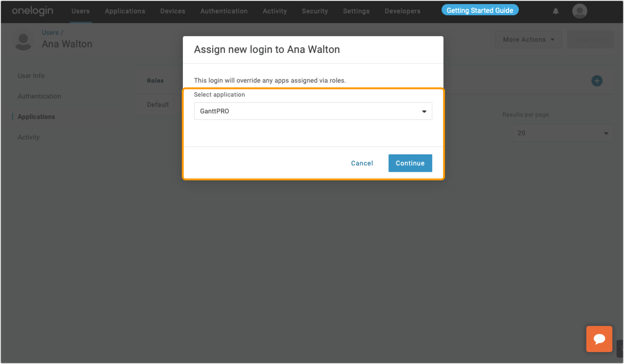Screen dimensions: 624x364
Task: Open the orange chat support widget
Action: (599, 339)
